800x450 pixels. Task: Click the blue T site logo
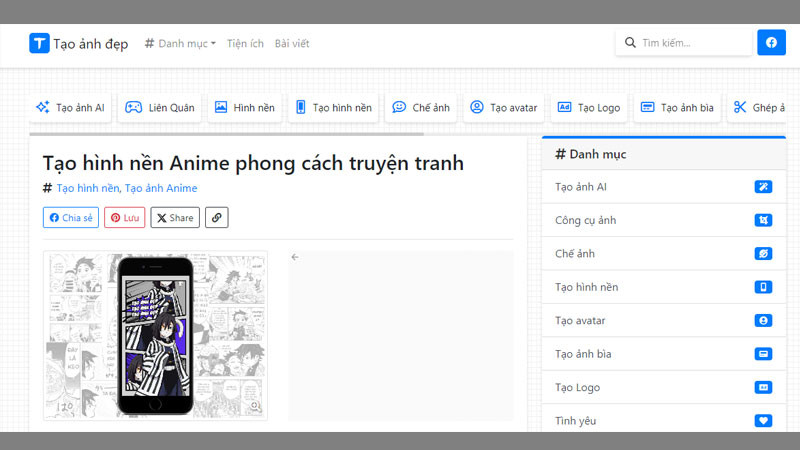[39, 43]
